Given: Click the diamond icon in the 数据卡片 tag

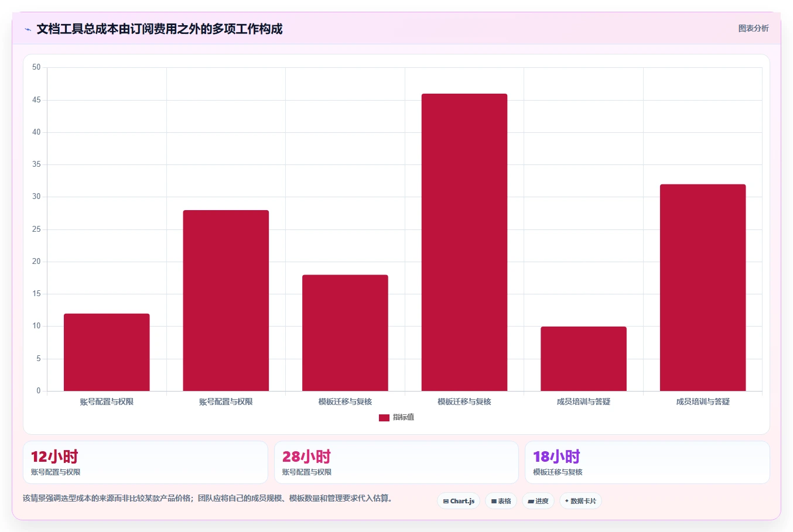Looking at the screenshot, I should pos(567,501).
